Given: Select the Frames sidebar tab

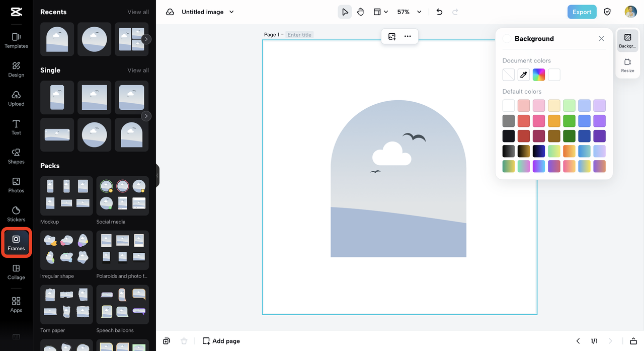Looking at the screenshot, I should click(16, 243).
